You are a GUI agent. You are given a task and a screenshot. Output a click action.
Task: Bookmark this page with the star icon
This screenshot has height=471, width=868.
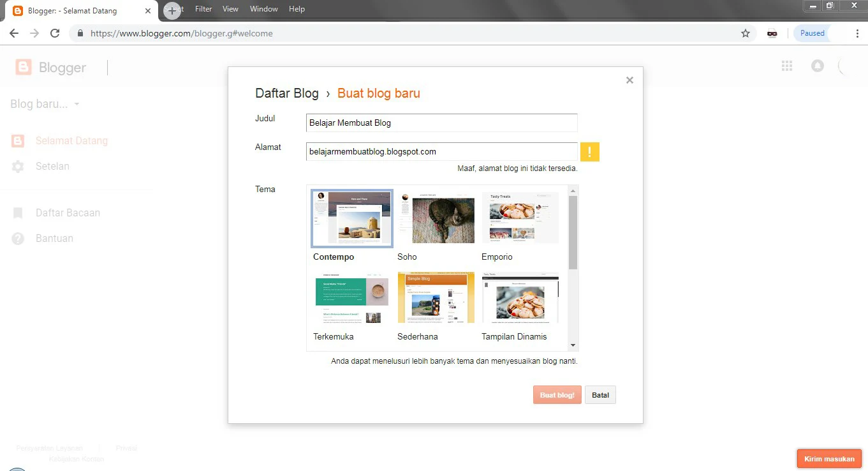tap(746, 33)
